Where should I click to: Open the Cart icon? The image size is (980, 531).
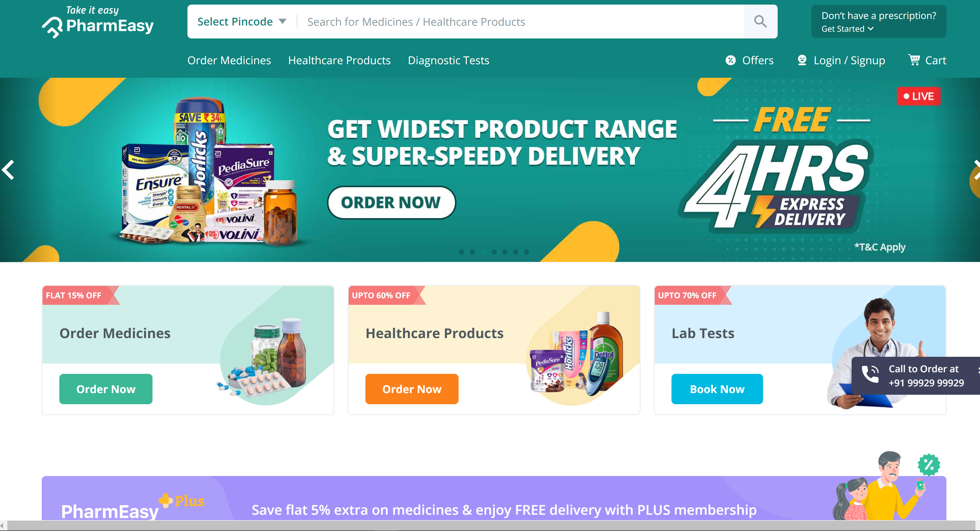914,60
